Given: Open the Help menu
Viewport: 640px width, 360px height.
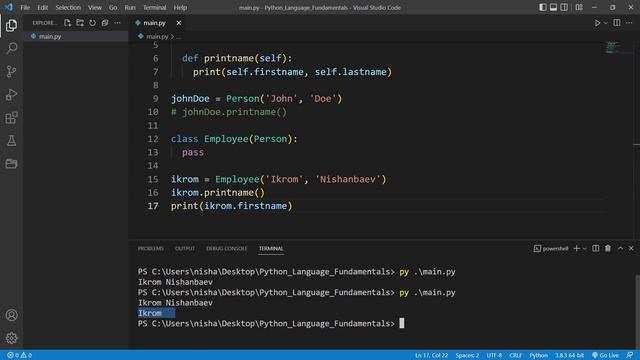Looking at the screenshot, I should tap(180, 7).
